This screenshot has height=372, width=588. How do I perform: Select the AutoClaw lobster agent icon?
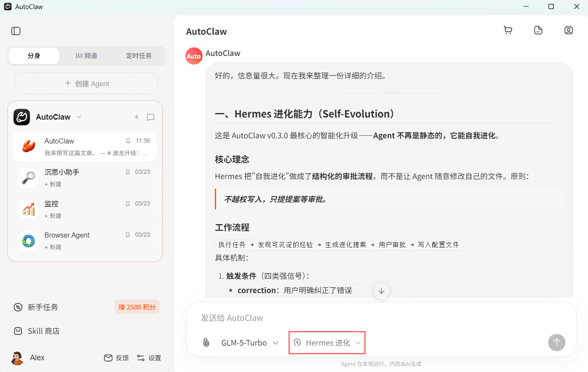29,146
